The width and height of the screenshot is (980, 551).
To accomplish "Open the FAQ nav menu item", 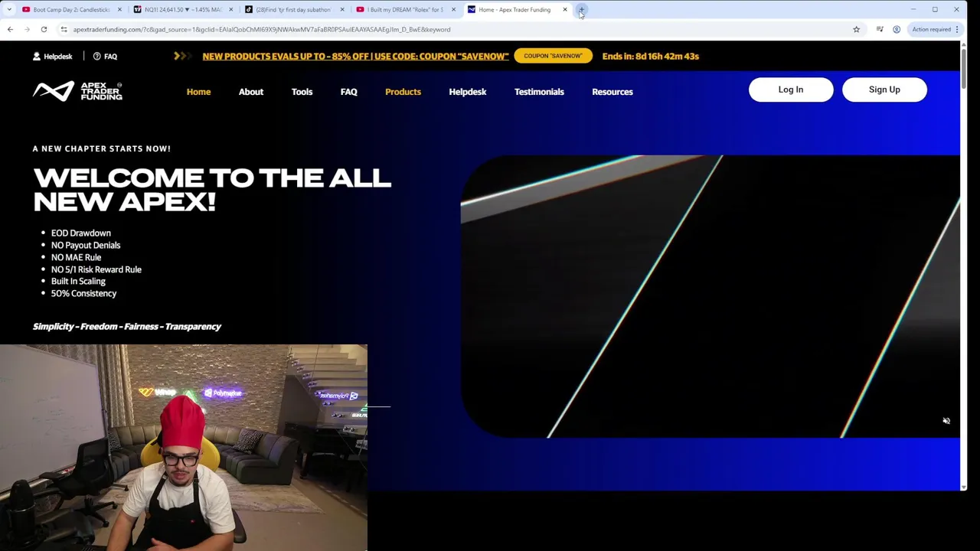I will click(348, 92).
